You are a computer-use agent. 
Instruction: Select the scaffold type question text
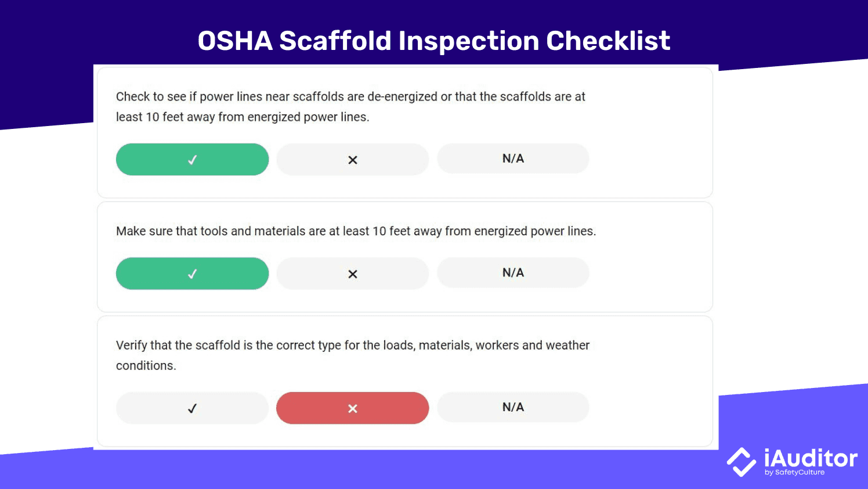[352, 355]
